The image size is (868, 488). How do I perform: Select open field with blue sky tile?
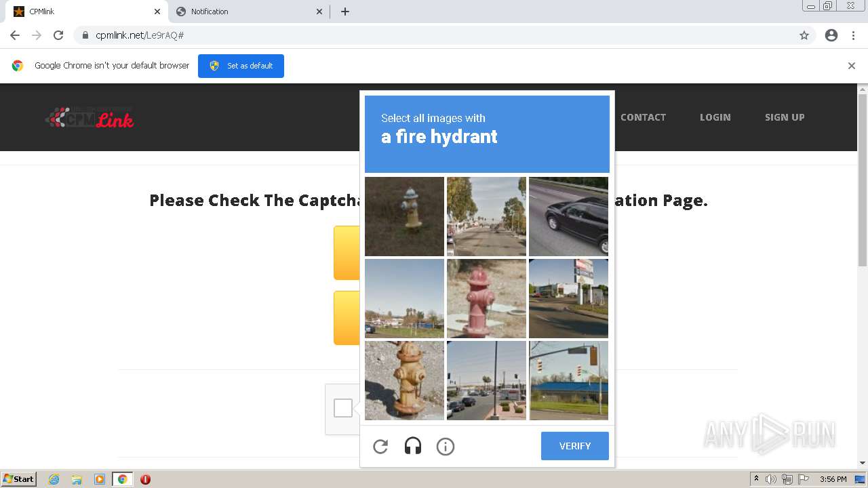tap(404, 298)
